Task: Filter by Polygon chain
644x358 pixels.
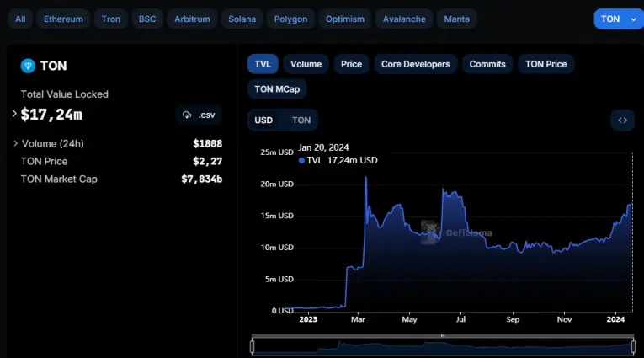Action: coord(290,19)
